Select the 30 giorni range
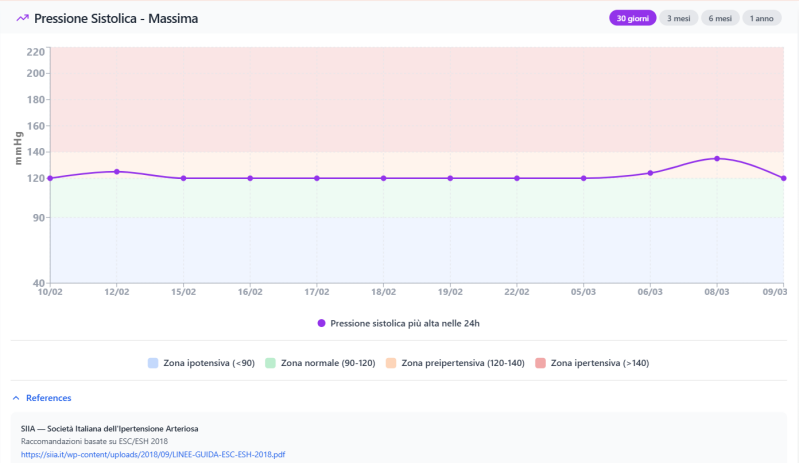Image resolution: width=799 pixels, height=463 pixels. (632, 18)
